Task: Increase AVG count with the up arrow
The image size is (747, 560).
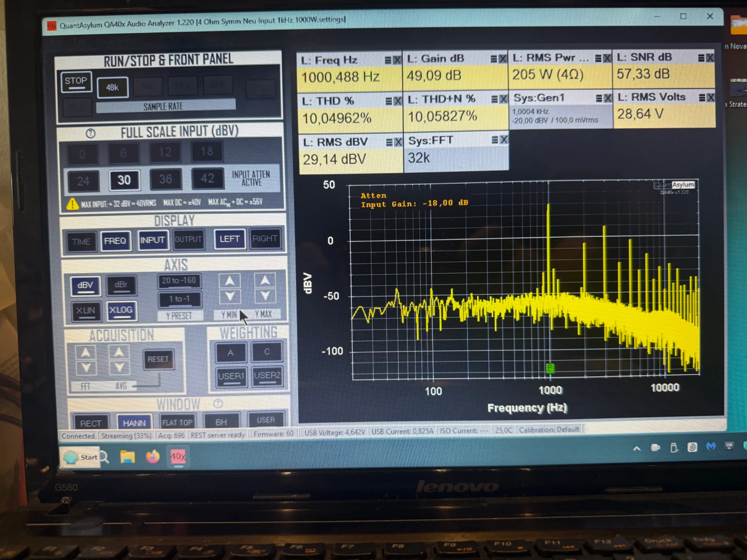Action: tap(119, 352)
